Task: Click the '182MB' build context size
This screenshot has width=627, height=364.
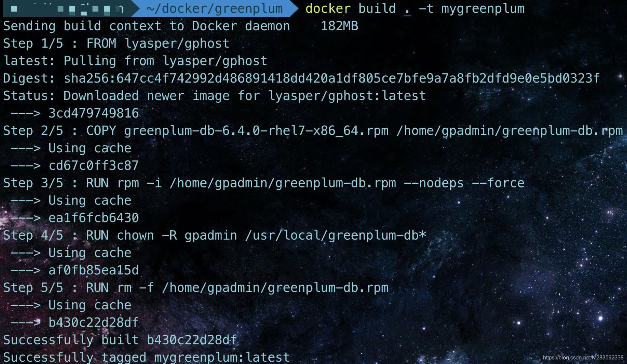Action: [x=339, y=26]
